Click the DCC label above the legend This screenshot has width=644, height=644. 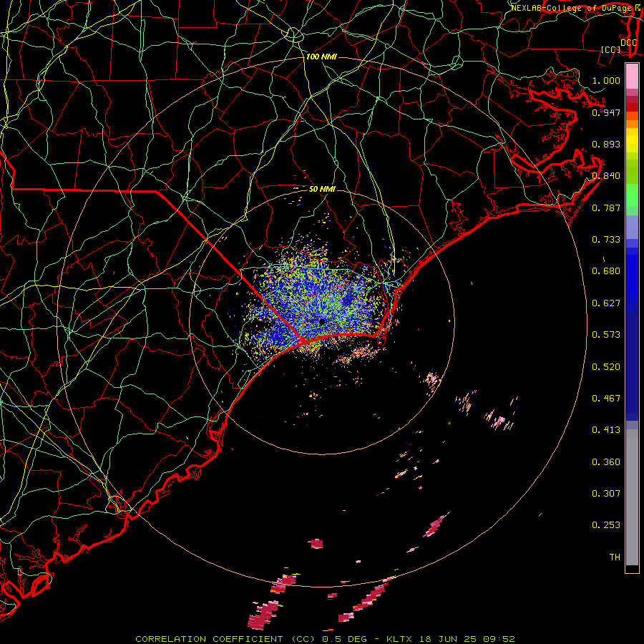(628, 42)
